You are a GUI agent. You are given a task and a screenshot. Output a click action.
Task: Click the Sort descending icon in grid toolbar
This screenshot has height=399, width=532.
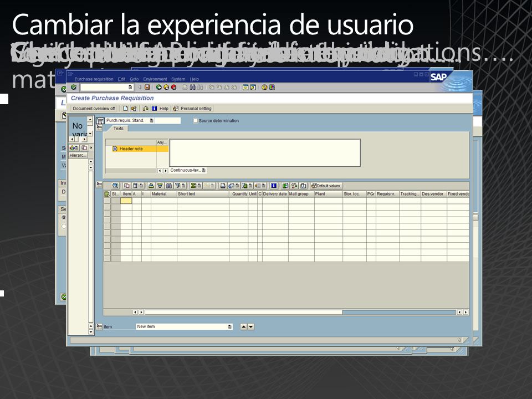160,186
